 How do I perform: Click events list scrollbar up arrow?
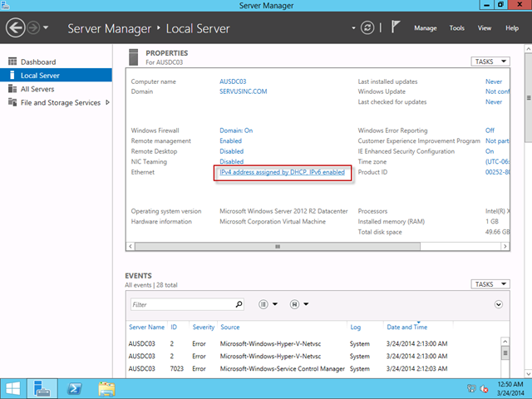click(505, 342)
